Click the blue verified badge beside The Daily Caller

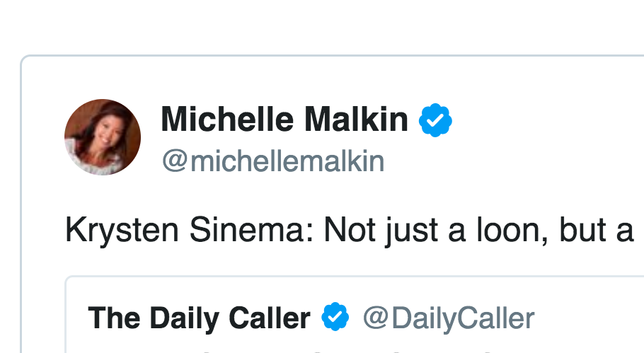point(335,318)
